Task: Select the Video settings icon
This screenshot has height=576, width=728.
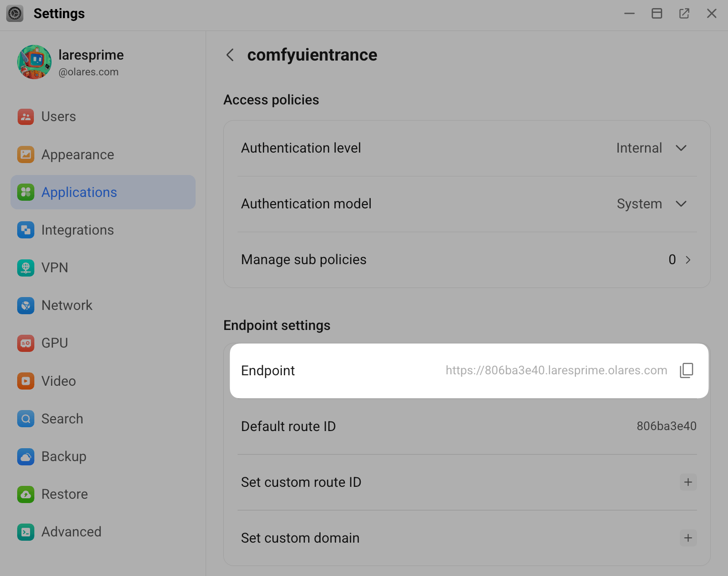Action: pyautogui.click(x=25, y=381)
